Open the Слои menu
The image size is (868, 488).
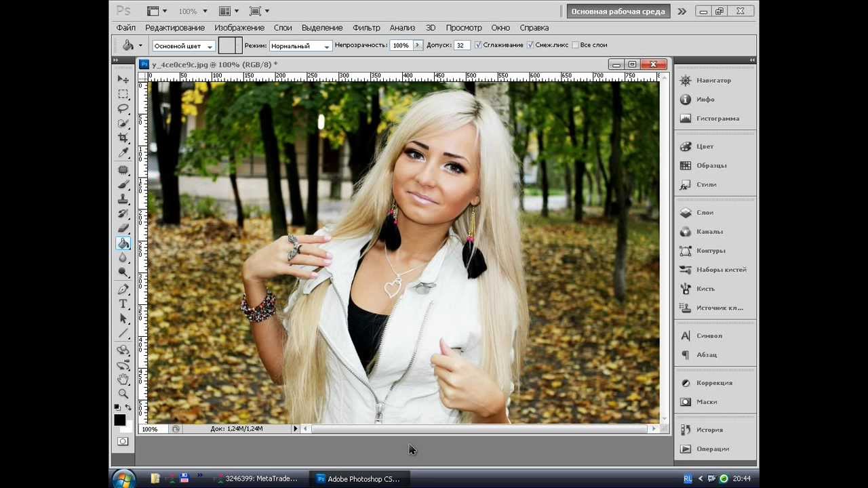point(283,28)
